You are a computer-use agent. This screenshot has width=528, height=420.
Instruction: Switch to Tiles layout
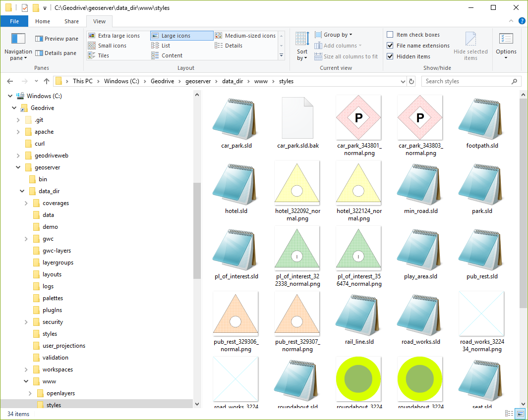(99, 55)
